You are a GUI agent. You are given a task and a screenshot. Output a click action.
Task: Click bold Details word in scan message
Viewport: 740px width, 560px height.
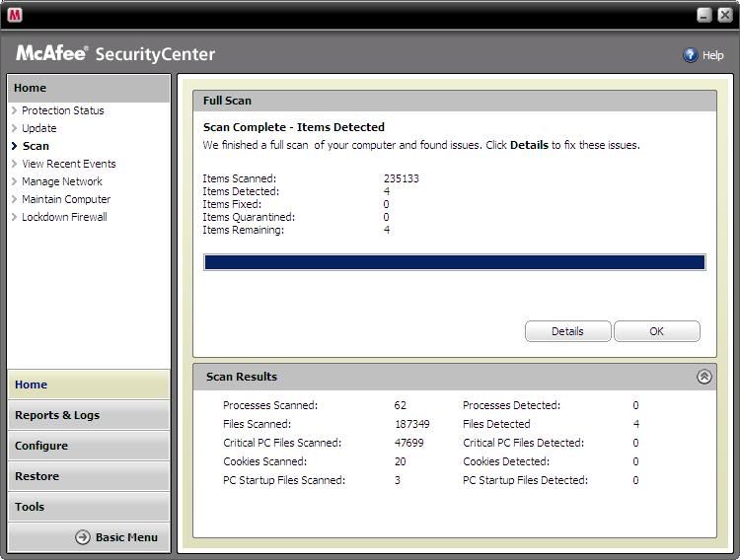point(529,145)
